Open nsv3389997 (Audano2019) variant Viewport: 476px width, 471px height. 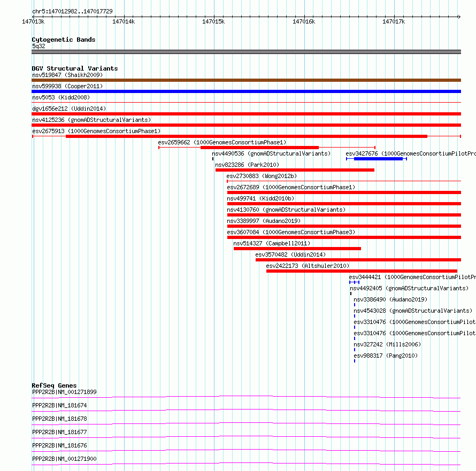point(264,221)
